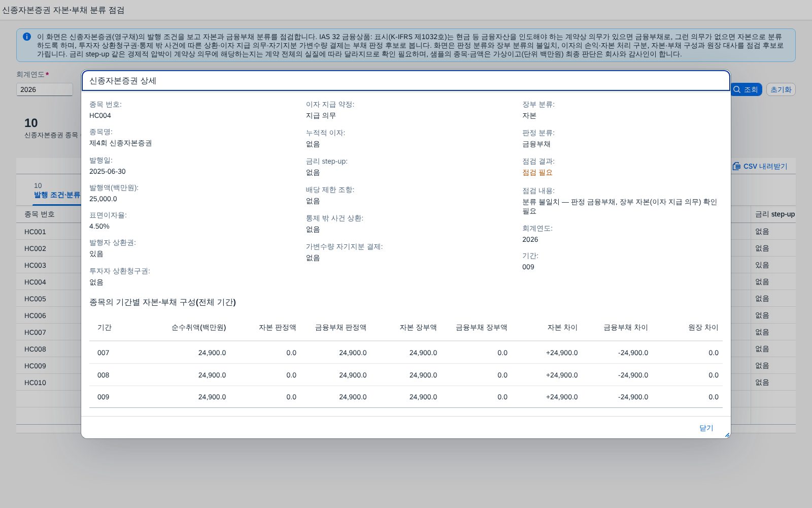Select the 발행 조건·분류 tab
The width and height of the screenshot is (812, 508).
tap(57, 190)
